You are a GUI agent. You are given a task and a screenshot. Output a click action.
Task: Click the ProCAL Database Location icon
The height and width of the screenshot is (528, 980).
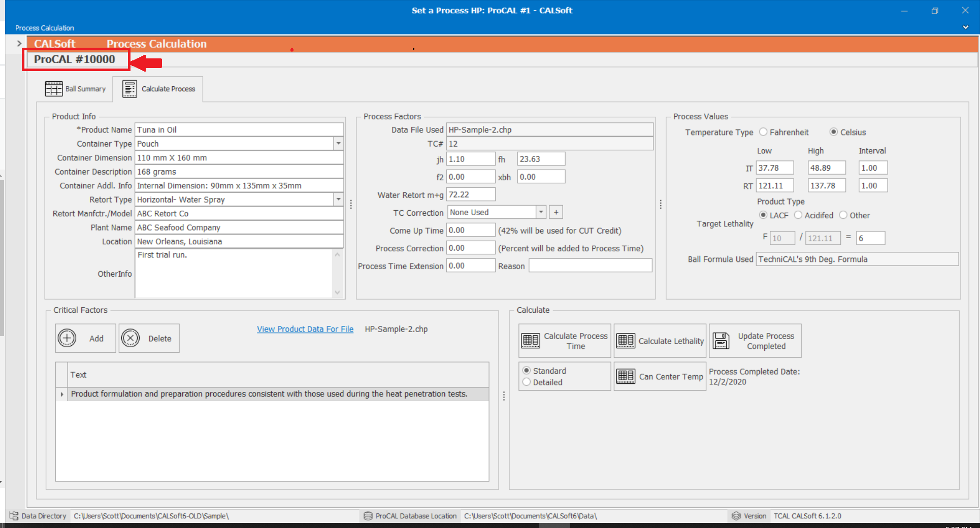coord(368,516)
